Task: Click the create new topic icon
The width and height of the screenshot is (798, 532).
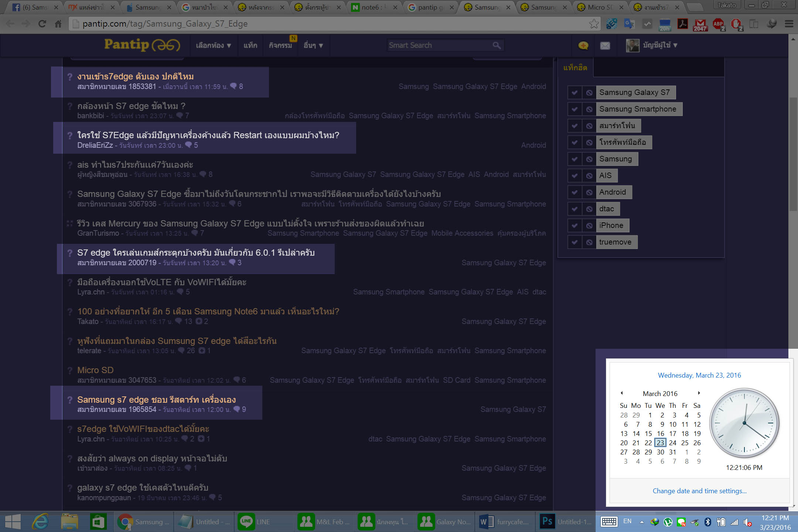Action: point(583,45)
